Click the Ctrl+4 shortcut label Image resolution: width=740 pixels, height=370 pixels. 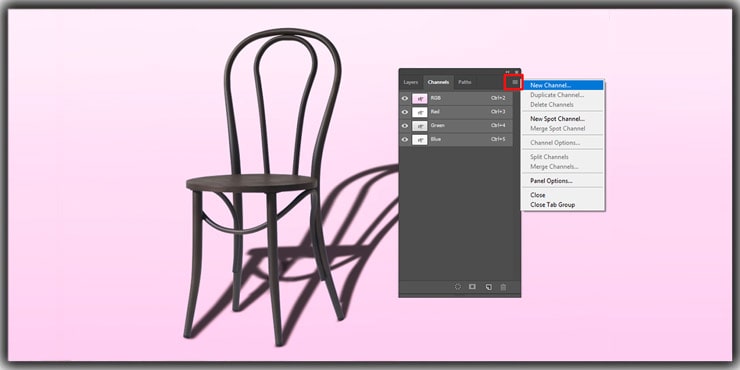click(498, 126)
